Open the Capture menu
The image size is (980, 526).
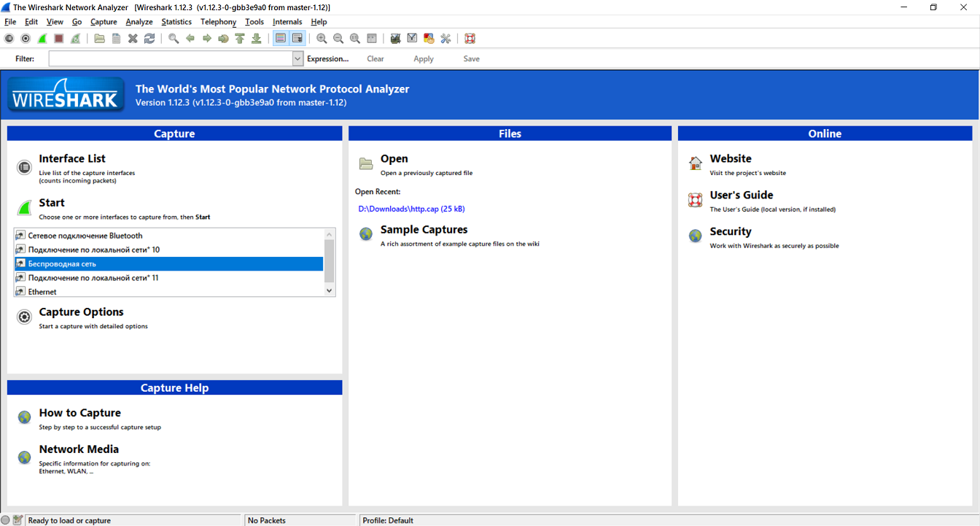click(x=104, y=22)
